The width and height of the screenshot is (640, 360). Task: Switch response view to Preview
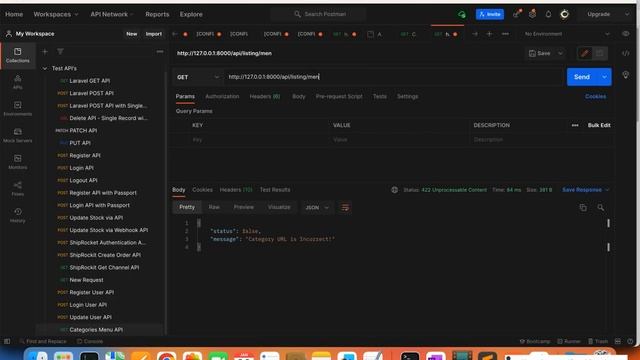pos(243,207)
